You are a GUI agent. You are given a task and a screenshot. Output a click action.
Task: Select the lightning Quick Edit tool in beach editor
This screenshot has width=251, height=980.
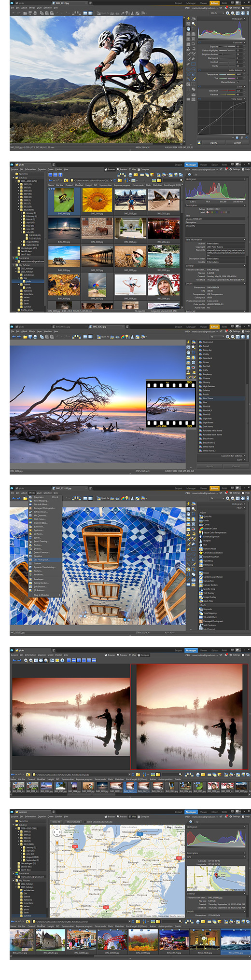pos(189,342)
